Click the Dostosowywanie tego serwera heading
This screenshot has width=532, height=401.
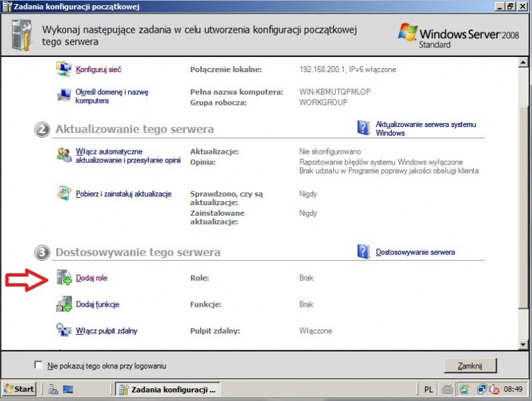point(138,252)
